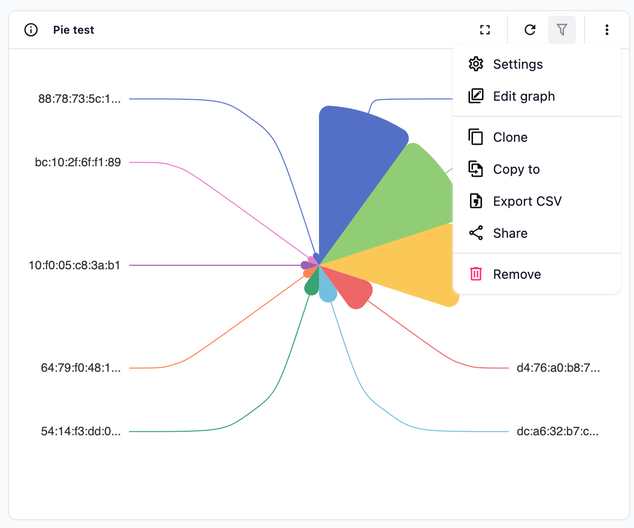Open Settings from the menu

[517, 64]
